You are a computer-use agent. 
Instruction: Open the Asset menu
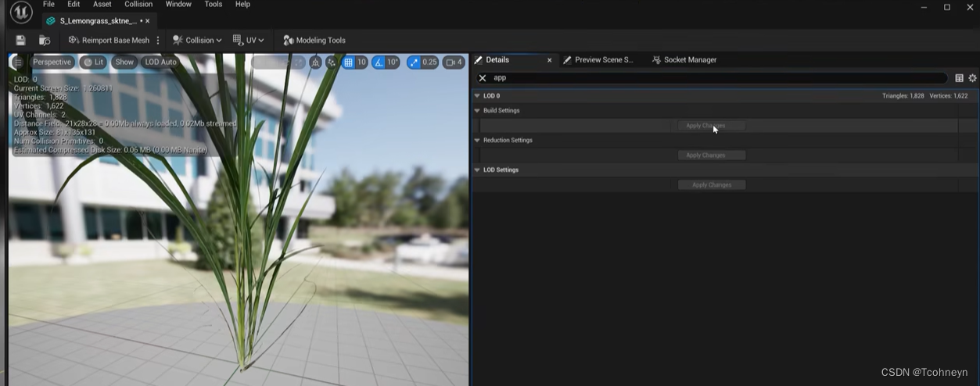[102, 5]
